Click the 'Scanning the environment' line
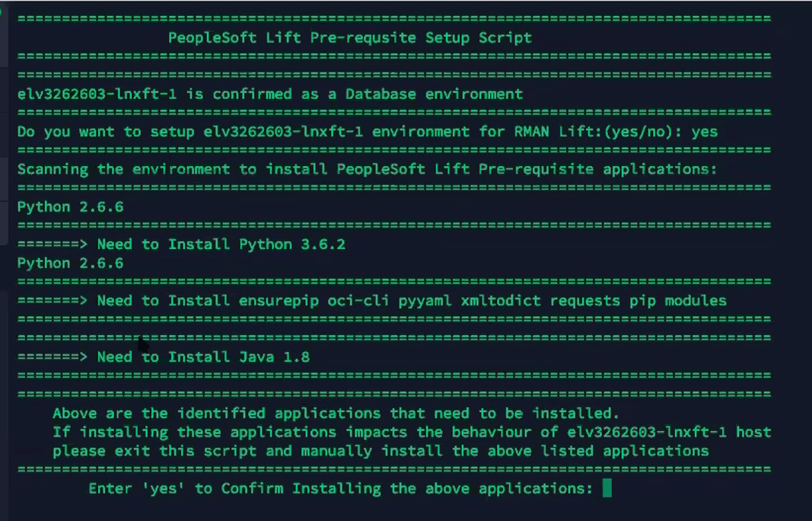Screen dimensions: 812x521 tap(367, 169)
